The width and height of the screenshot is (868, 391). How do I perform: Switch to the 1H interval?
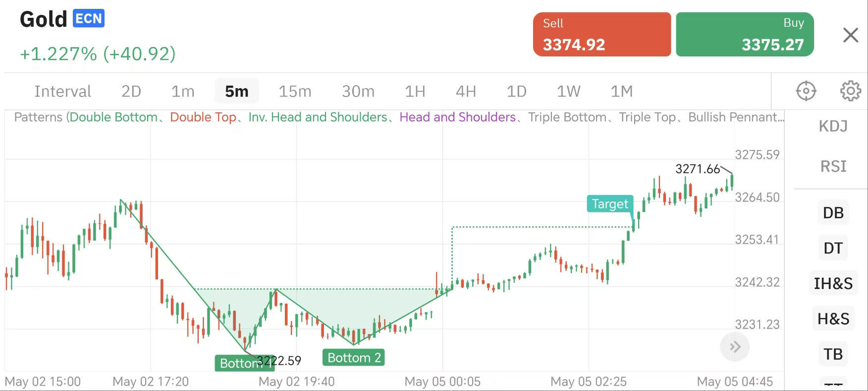[x=415, y=92]
